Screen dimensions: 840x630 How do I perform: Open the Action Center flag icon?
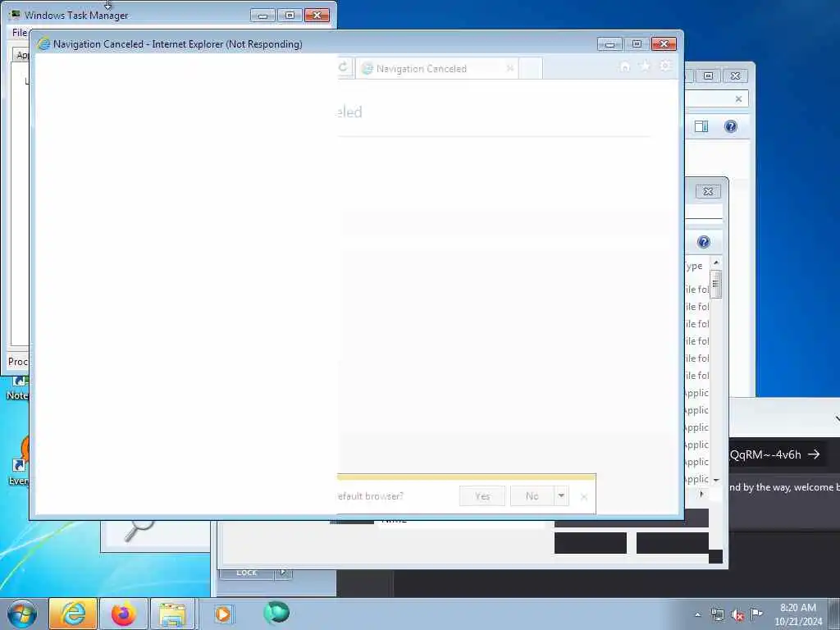coord(756,614)
